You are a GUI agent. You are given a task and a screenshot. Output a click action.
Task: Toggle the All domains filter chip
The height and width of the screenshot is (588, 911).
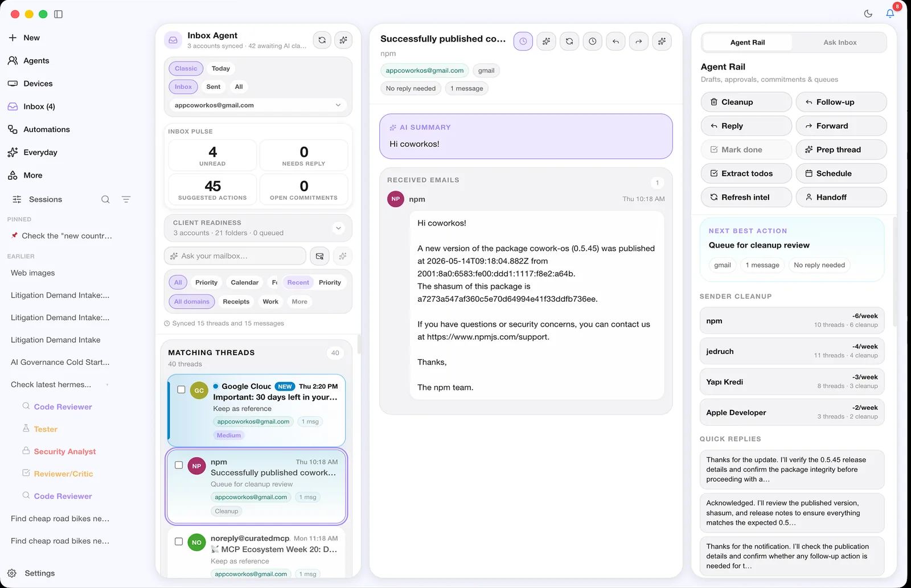(x=192, y=302)
